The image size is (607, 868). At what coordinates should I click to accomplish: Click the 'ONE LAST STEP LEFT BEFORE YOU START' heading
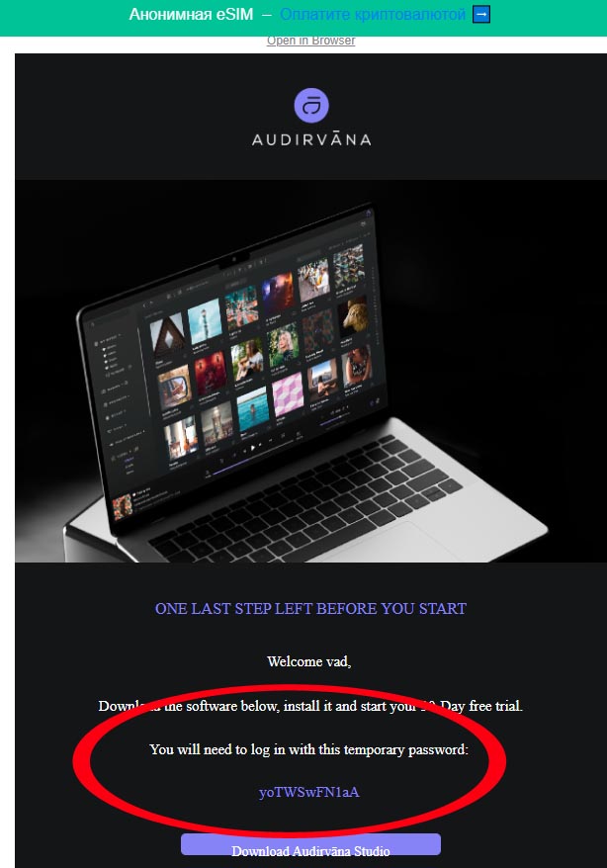pos(310,608)
